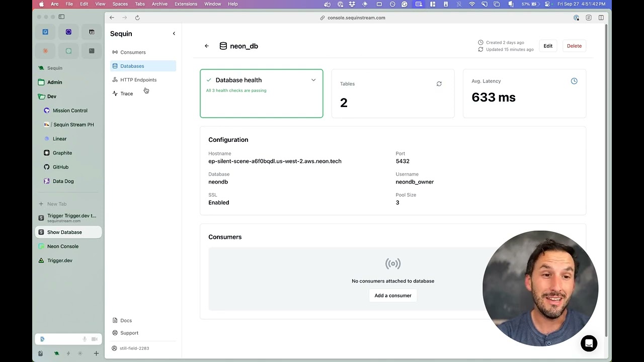Select the username neondb_owner

coord(415,182)
